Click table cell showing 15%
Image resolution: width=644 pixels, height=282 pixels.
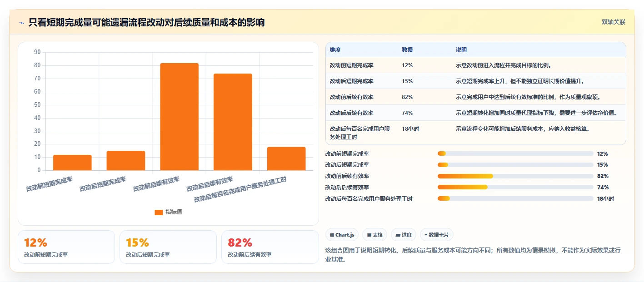(x=407, y=81)
